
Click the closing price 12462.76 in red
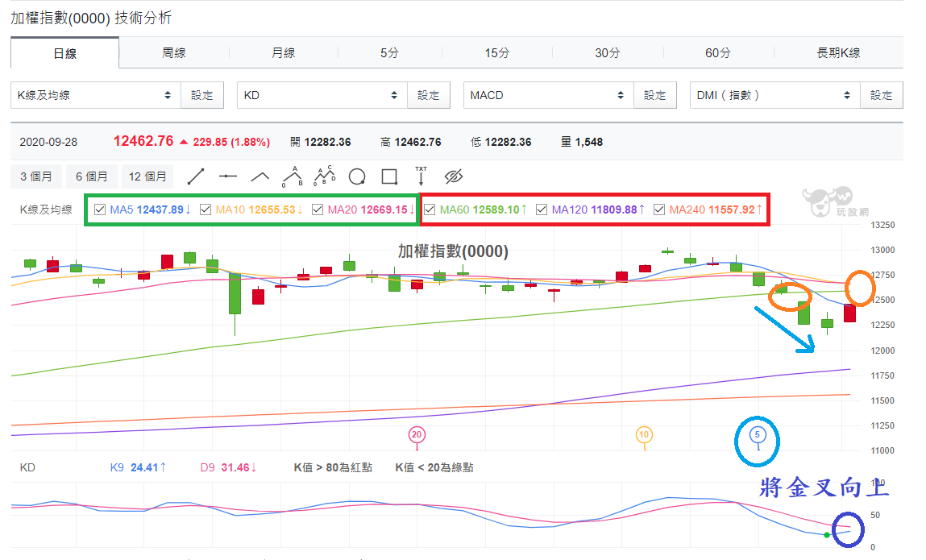click(x=143, y=141)
